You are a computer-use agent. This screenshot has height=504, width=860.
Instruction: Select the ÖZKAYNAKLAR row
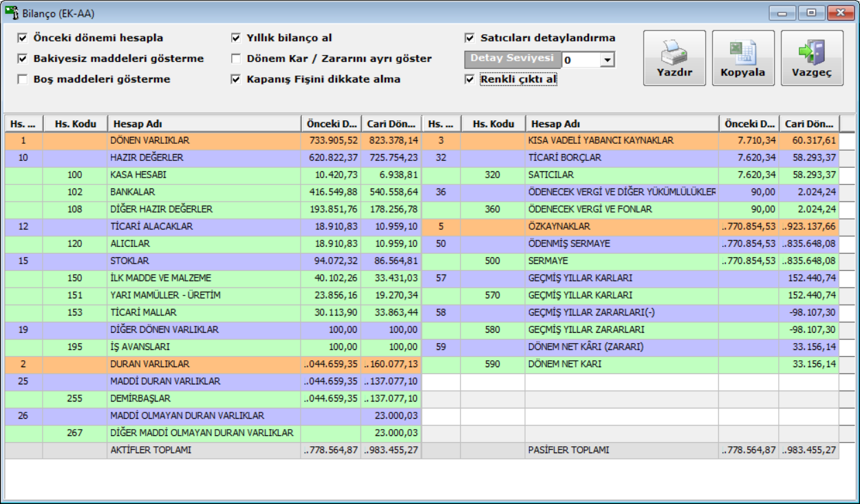click(x=621, y=227)
